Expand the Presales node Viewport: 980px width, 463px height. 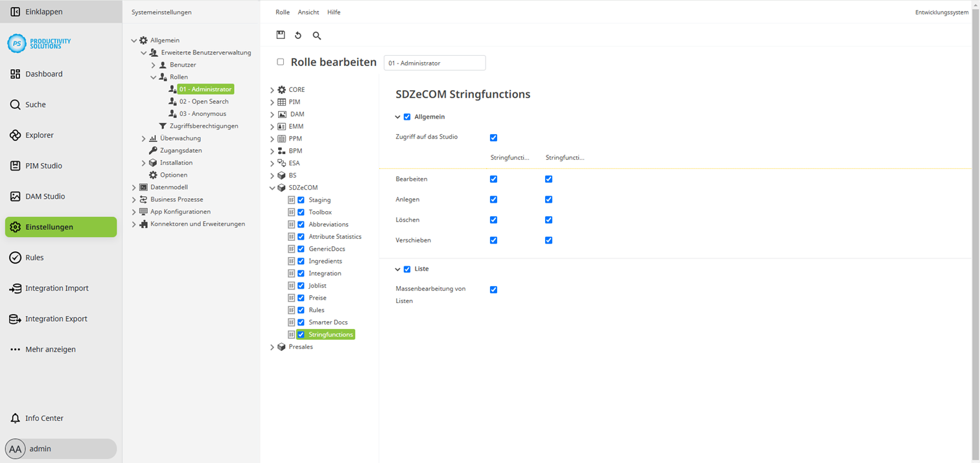point(272,346)
